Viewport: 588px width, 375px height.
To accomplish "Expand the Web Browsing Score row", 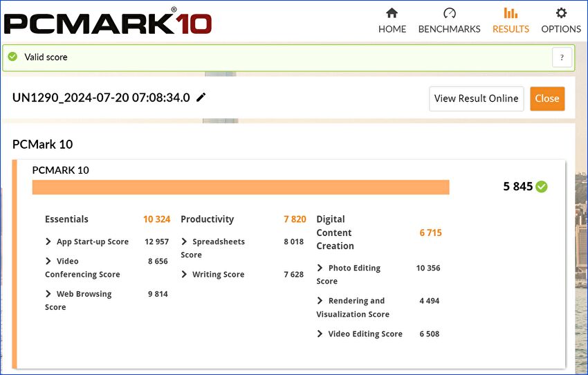I will (48, 294).
